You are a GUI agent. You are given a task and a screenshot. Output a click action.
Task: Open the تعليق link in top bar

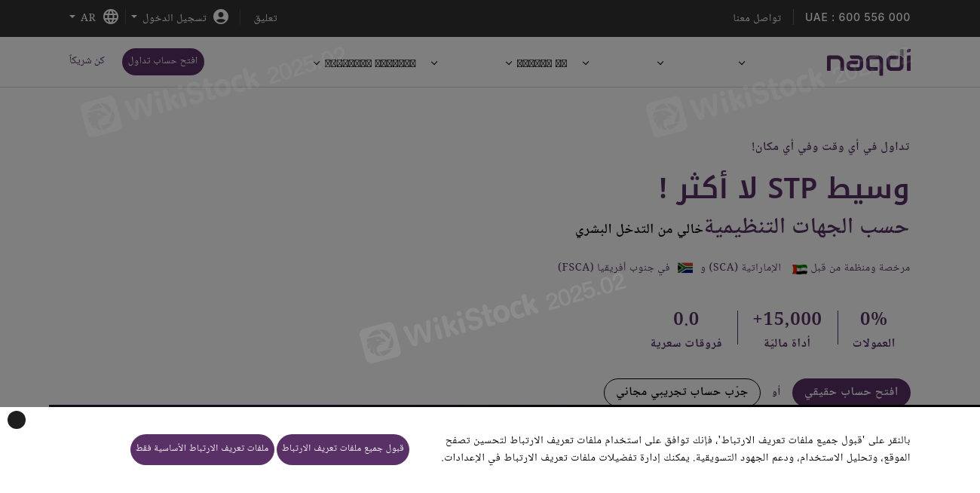[x=265, y=17]
